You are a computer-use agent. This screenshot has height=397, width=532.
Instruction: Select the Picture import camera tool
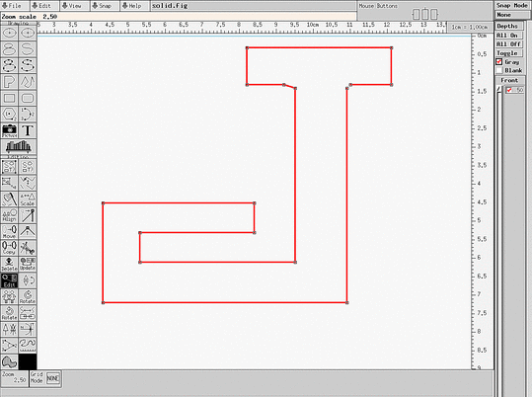(x=10, y=130)
